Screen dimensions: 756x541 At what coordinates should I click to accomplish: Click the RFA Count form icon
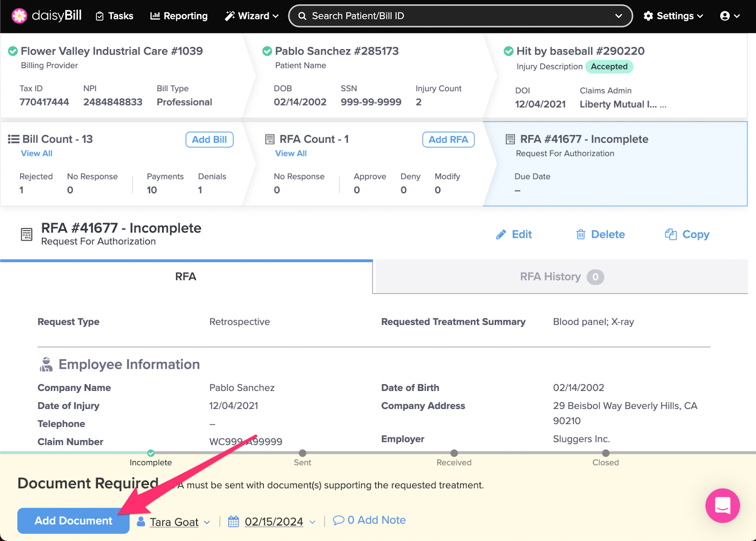[270, 139]
